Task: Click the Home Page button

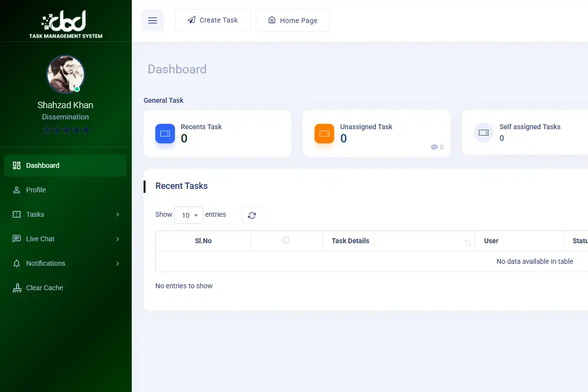Action: [x=293, y=21]
